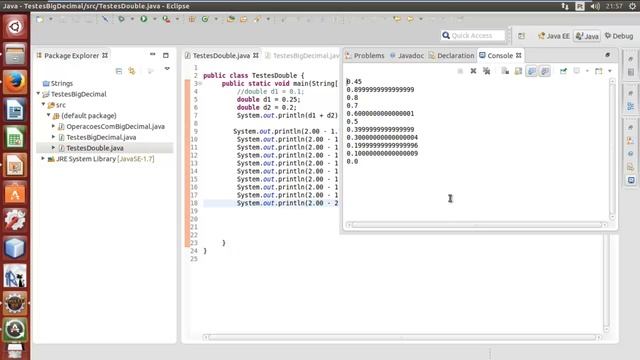The image size is (640, 360).
Task: Open the Declaration tab
Action: click(x=451, y=56)
